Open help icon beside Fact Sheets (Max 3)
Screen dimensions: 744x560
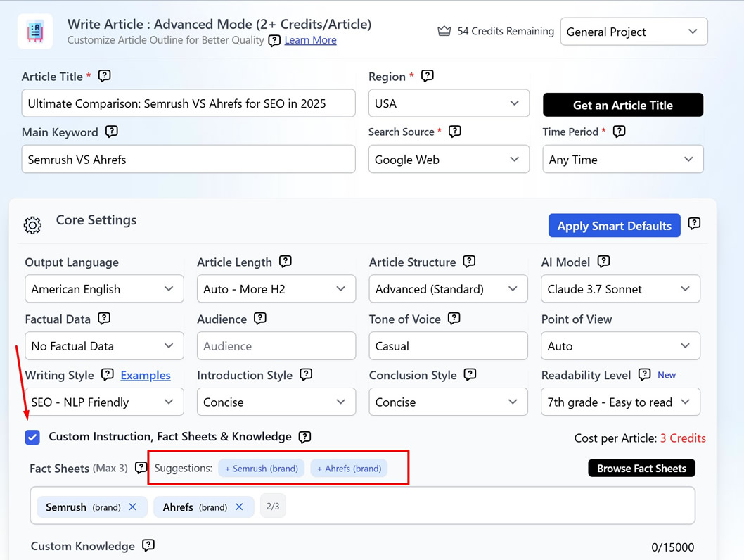(141, 468)
